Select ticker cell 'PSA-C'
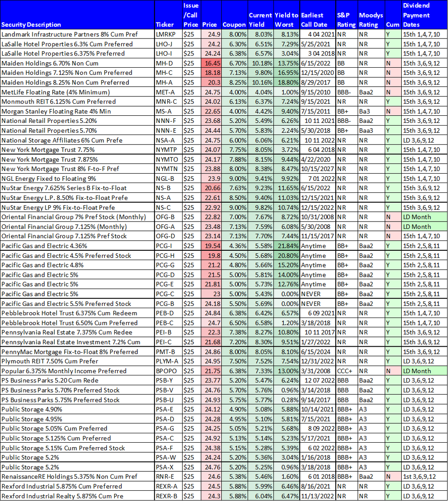Screen dimensions: 448x501 point(168,438)
